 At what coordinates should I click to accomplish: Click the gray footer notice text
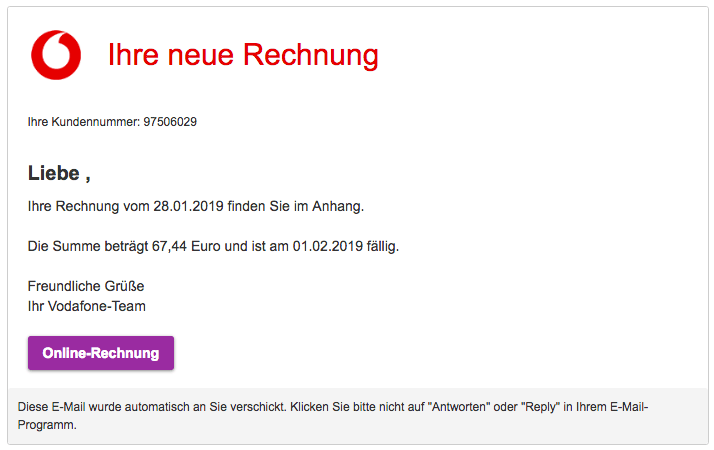pos(333,416)
